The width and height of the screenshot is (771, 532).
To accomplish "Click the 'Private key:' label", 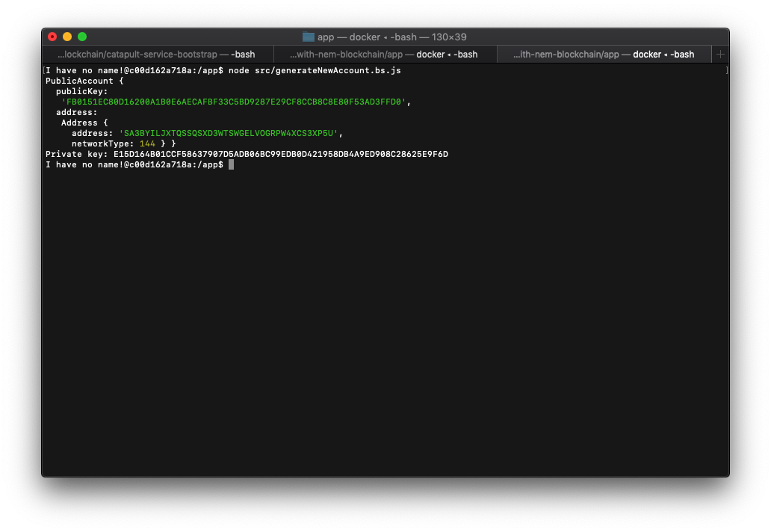I will coord(77,155).
